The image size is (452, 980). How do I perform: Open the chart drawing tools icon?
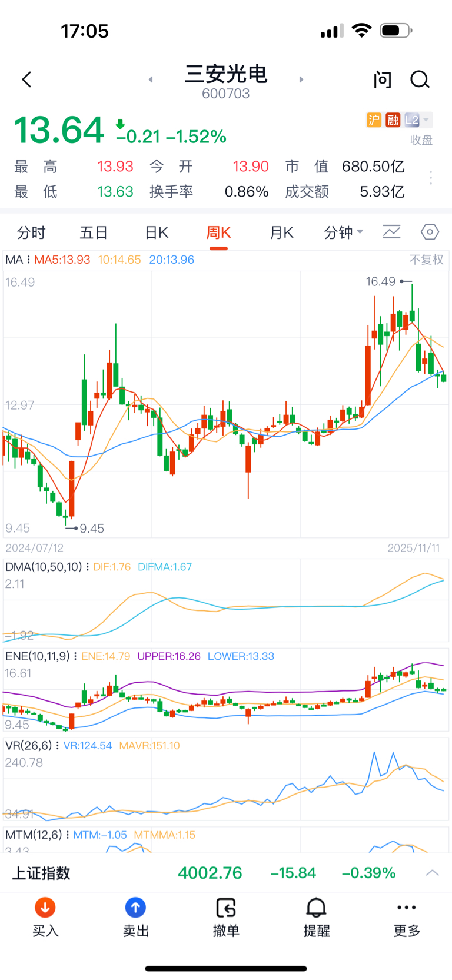point(391,232)
